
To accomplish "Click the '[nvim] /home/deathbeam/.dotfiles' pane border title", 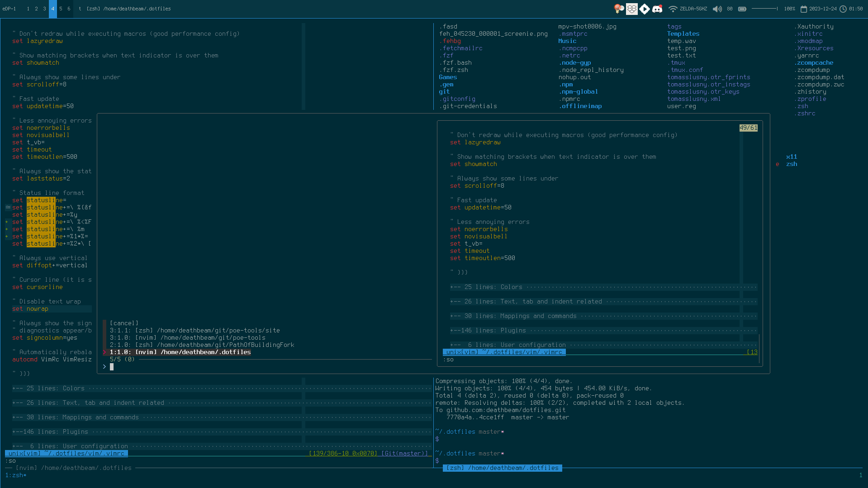I will (73, 468).
